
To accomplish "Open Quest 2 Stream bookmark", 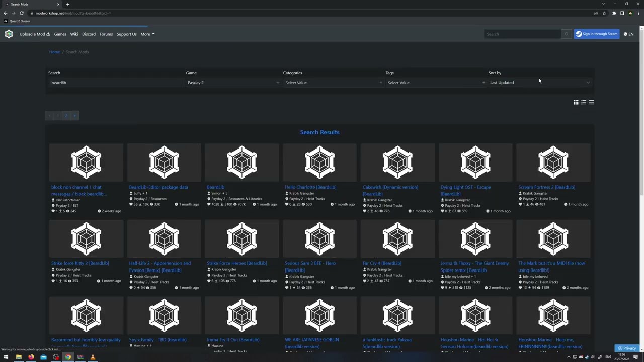I will click(17, 21).
